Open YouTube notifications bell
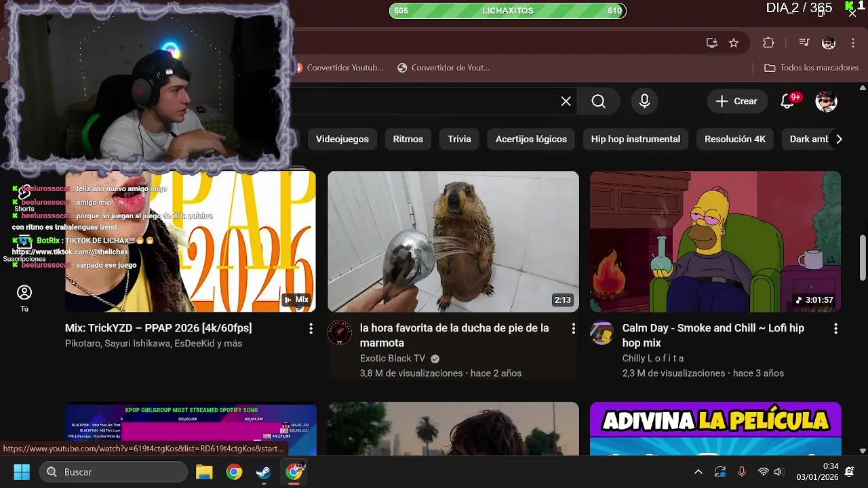Viewport: 868px width, 488px height. pyautogui.click(x=787, y=101)
